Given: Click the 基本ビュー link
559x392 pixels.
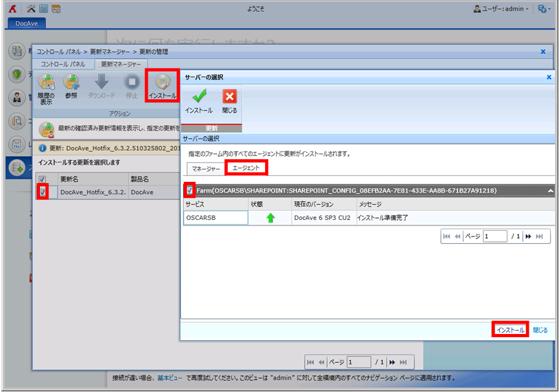Looking at the screenshot, I should pyautogui.click(x=170, y=378).
